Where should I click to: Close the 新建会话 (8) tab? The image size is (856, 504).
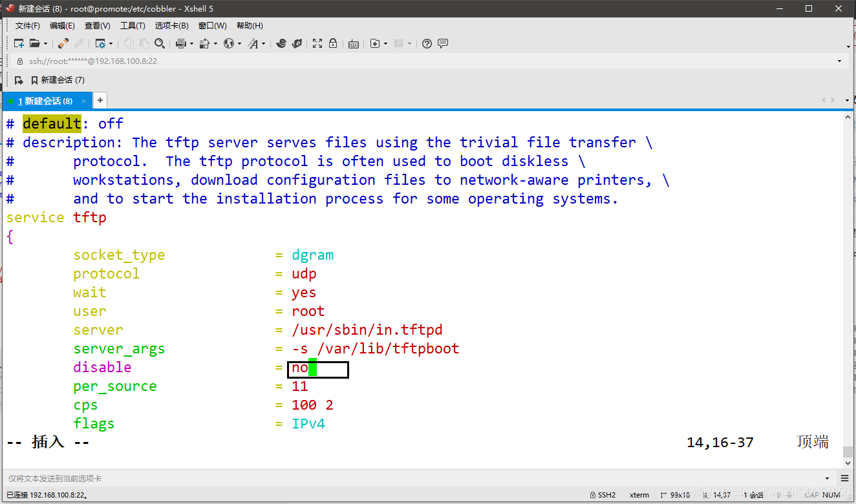(83, 101)
